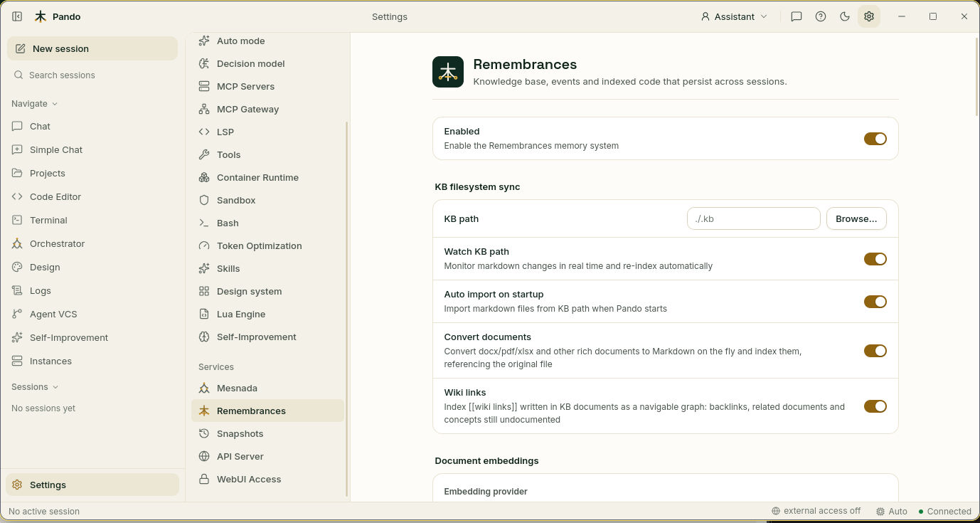Open the API Server settings
Viewport: 980px width, 523px height.
pos(267,456)
